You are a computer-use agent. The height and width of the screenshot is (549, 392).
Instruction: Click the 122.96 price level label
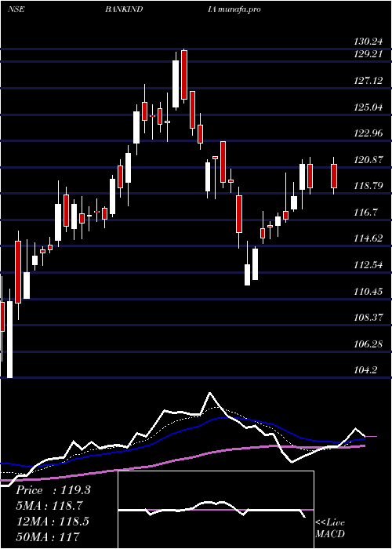[368, 133]
